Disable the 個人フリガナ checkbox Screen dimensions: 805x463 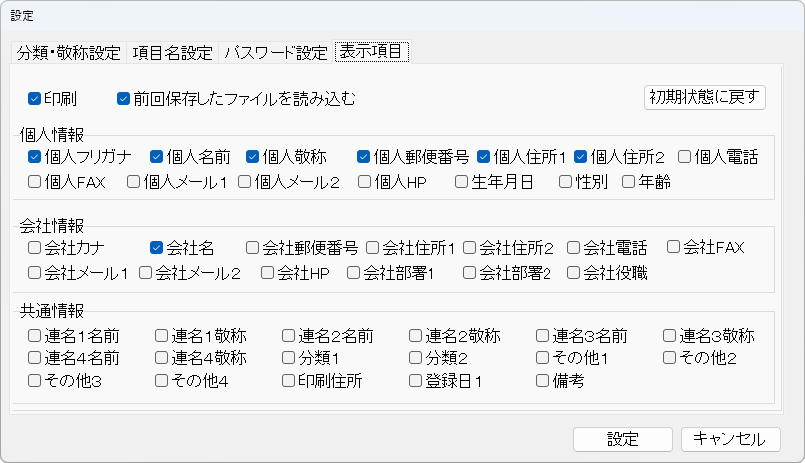click(x=35, y=157)
